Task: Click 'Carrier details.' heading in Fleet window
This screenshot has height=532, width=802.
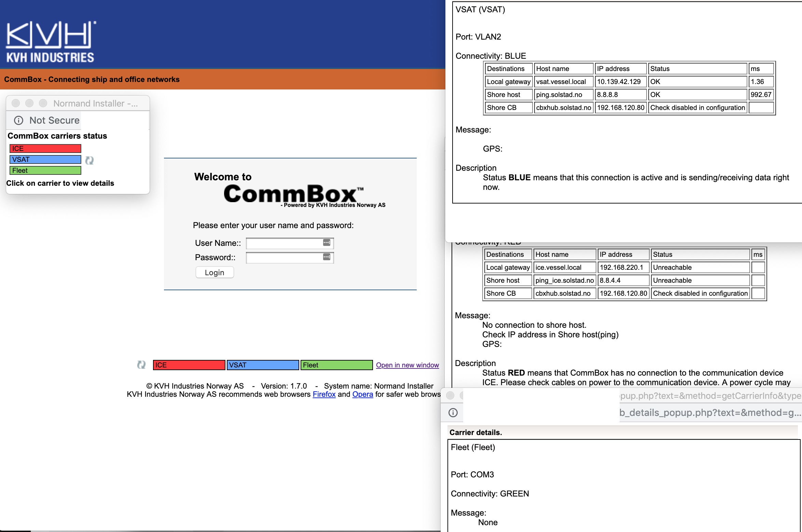Action: tap(476, 432)
